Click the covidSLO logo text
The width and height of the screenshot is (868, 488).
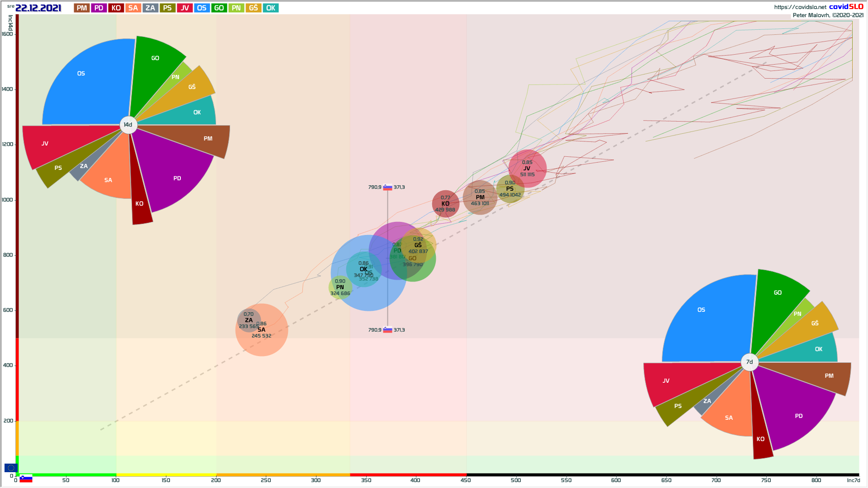click(x=846, y=7)
